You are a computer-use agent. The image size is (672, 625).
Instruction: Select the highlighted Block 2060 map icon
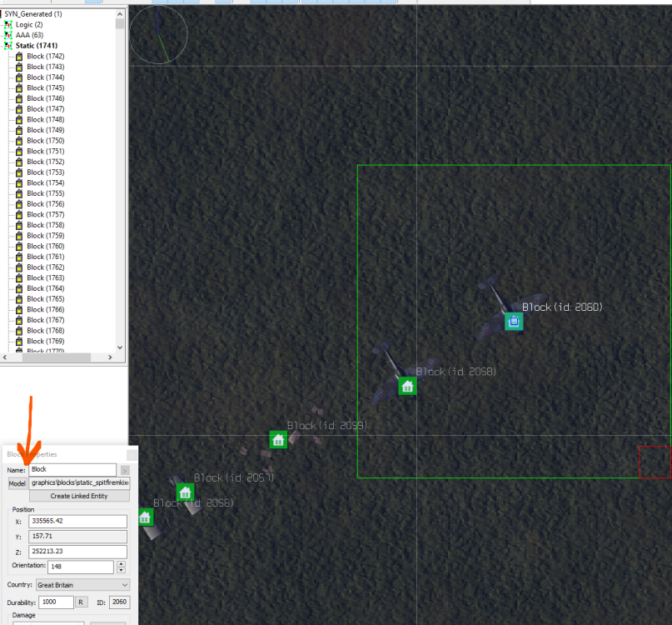point(514,322)
